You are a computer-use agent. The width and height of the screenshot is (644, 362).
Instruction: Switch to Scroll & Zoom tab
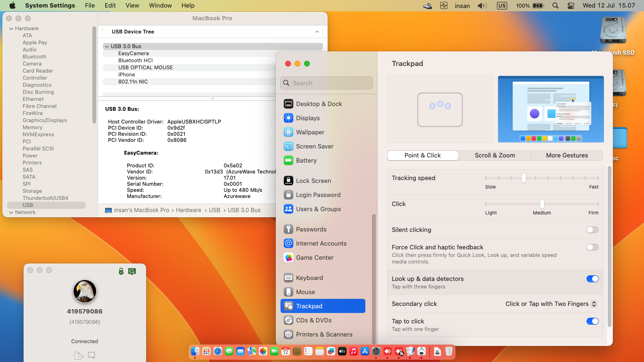point(495,156)
